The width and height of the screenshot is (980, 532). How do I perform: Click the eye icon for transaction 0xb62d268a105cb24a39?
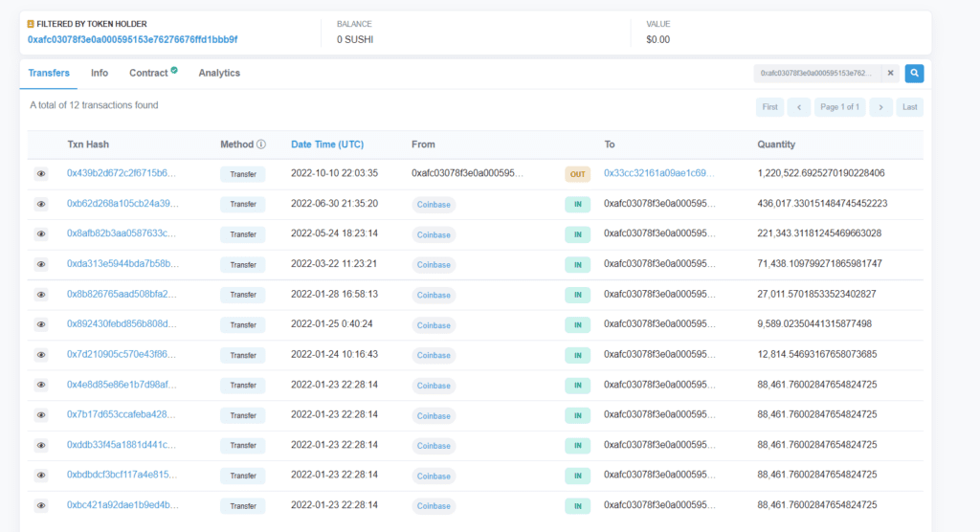(x=41, y=204)
